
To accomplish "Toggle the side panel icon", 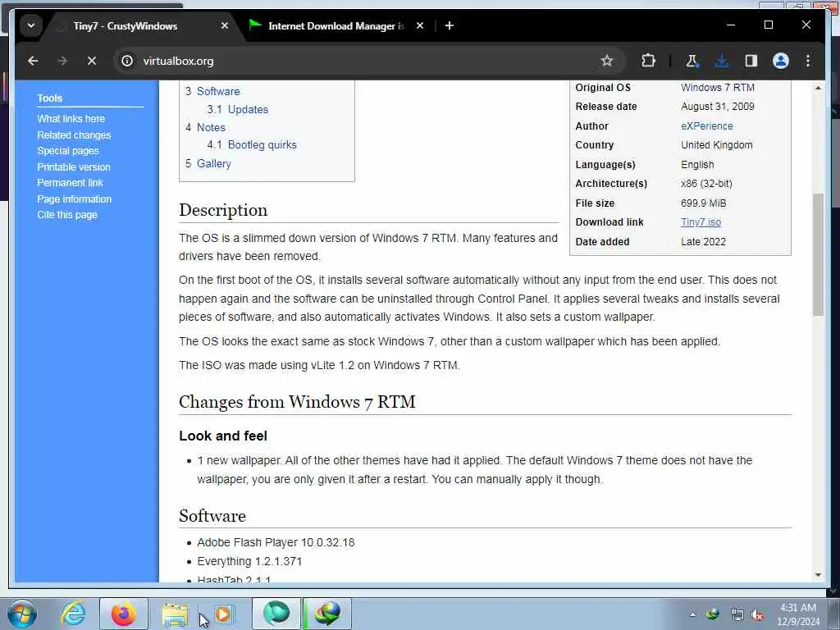I will click(751, 61).
